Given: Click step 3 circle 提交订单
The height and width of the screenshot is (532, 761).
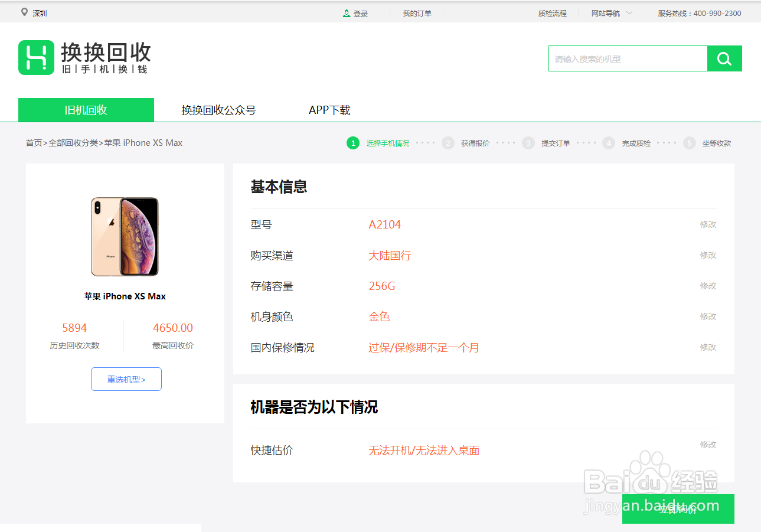Looking at the screenshot, I should (x=528, y=143).
